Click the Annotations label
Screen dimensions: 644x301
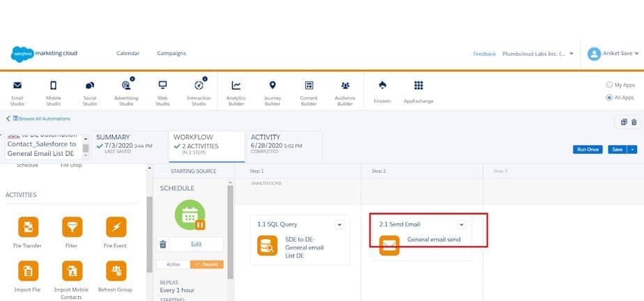[266, 183]
